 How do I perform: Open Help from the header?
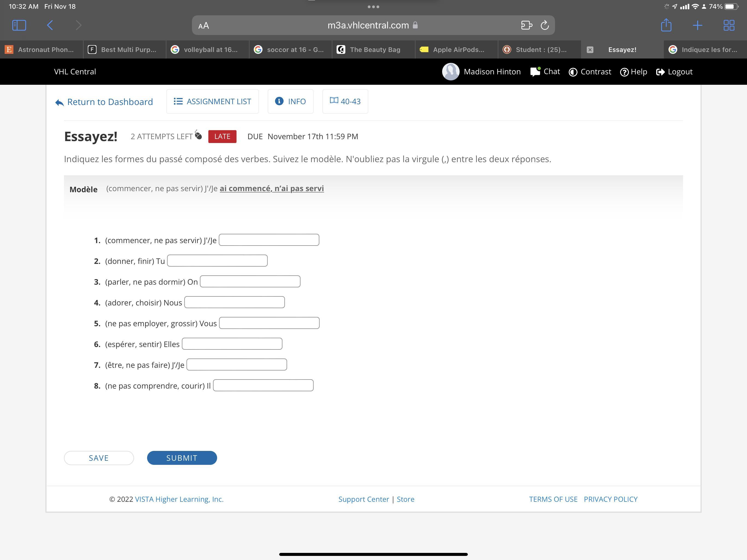634,72
